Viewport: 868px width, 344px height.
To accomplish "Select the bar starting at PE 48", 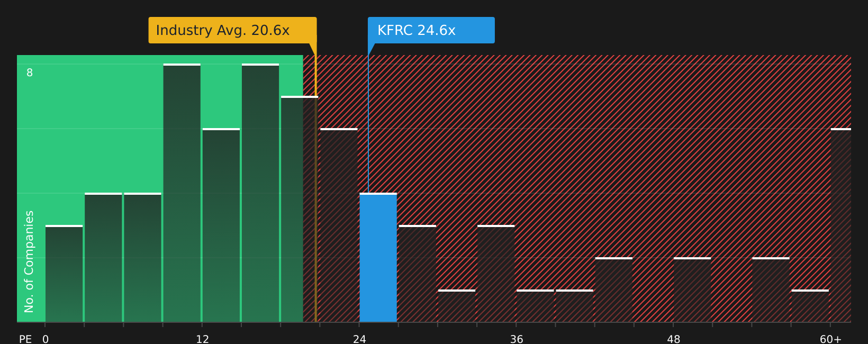I will [692, 289].
